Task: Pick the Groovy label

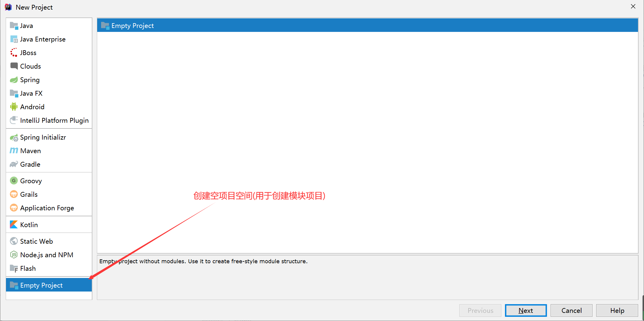Action: 31,181
